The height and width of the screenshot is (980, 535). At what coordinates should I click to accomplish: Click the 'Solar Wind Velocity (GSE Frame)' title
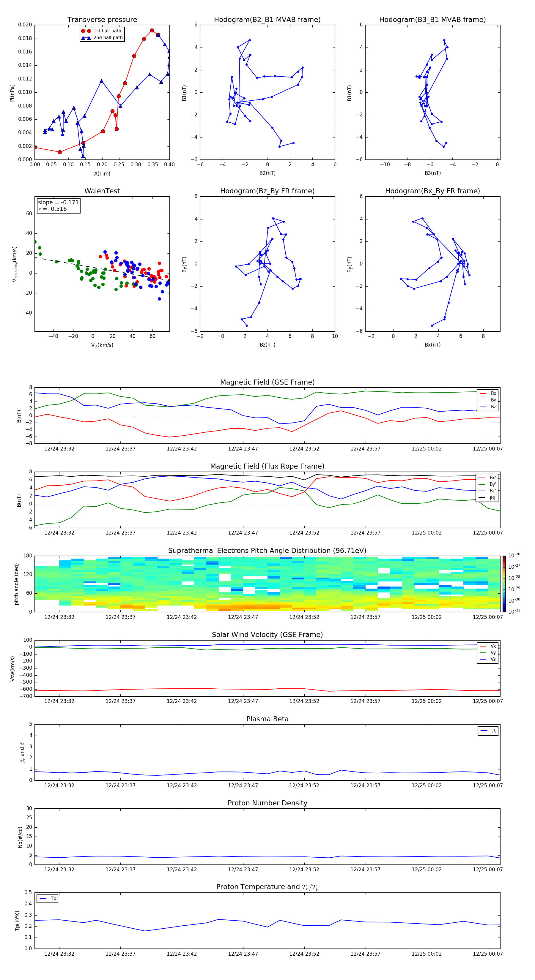(x=267, y=635)
